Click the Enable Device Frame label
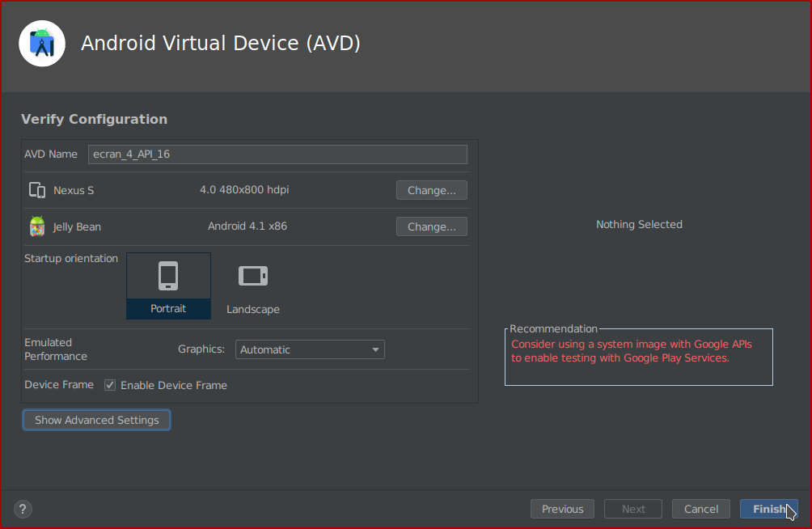The height and width of the screenshot is (529, 812). click(x=174, y=386)
